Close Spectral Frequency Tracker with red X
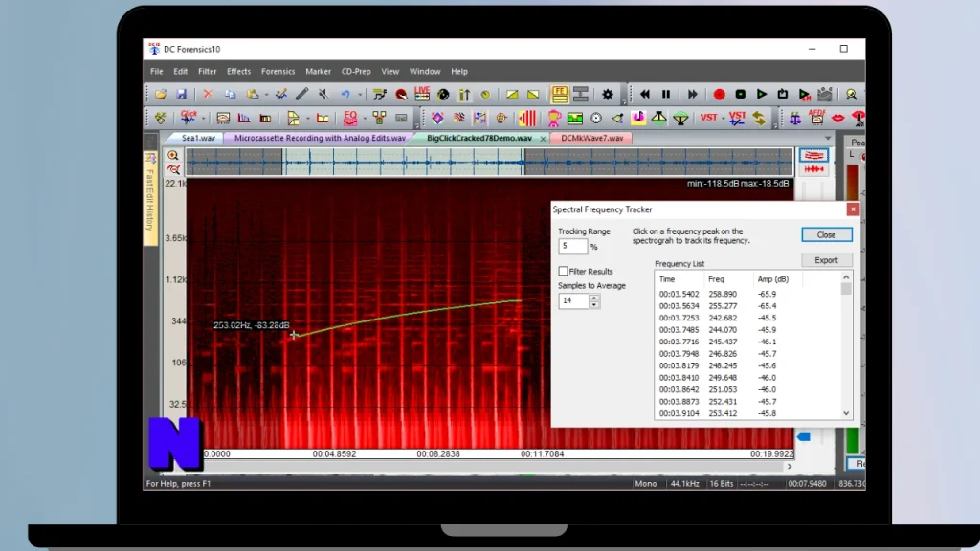 point(853,209)
